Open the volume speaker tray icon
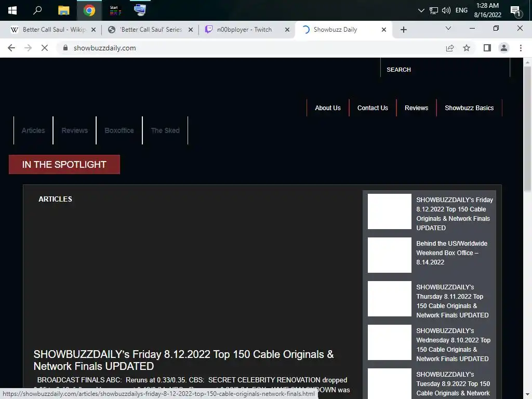This screenshot has width=532, height=399. (446, 10)
